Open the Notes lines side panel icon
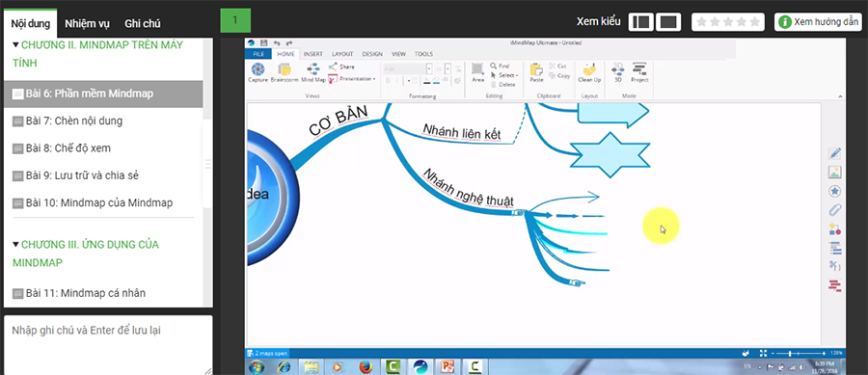This screenshot has height=375, width=868. [x=835, y=248]
